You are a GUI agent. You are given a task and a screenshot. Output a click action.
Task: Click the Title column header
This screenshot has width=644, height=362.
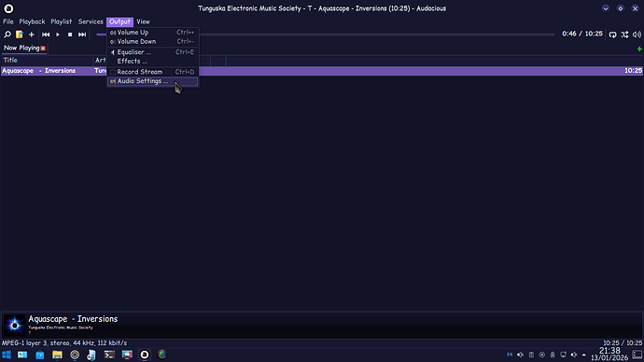(47, 61)
